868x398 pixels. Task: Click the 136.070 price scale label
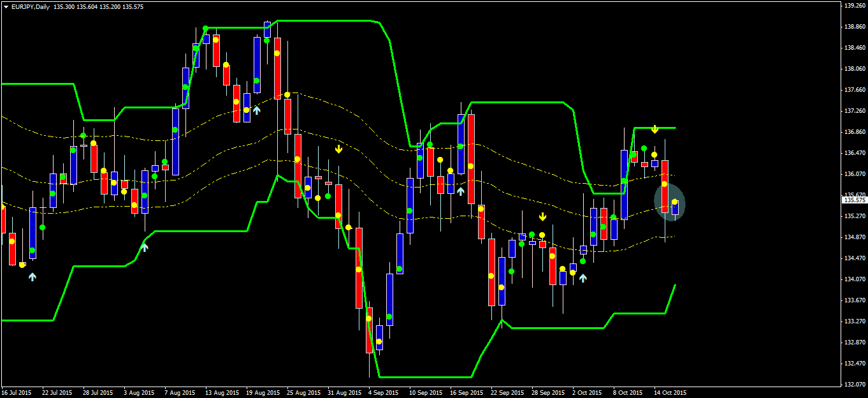(x=854, y=173)
